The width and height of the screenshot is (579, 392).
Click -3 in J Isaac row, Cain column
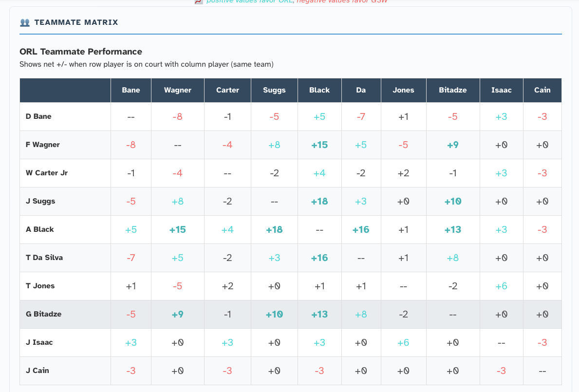[x=542, y=342]
